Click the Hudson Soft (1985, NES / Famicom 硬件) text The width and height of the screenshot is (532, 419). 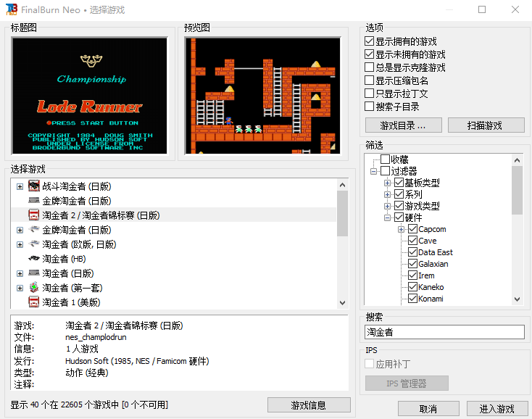137,361
